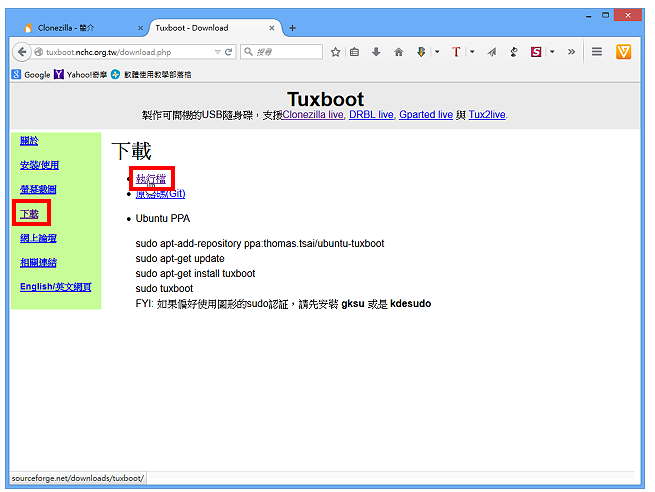Open the DRBL live link

pyautogui.click(x=371, y=114)
